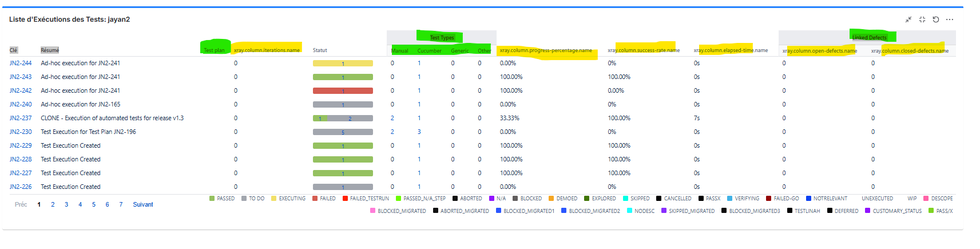Open Manual test count 2 for JN2-230
980x249 pixels.
pyautogui.click(x=392, y=132)
